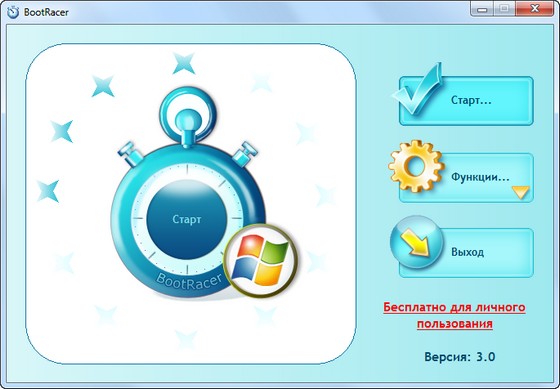Click the Windows logo badge on stopwatch
The height and width of the screenshot is (389, 560).
click(x=260, y=261)
